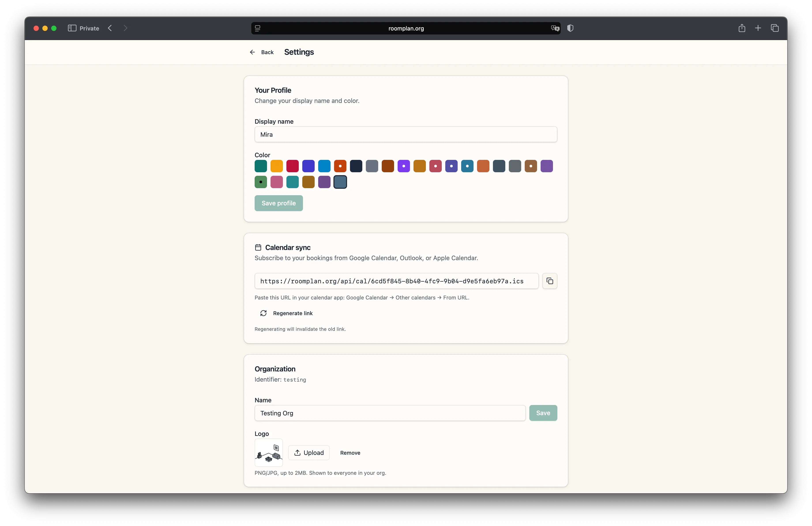Select the green swatch with dot
This screenshot has width=812, height=526.
pos(261,182)
